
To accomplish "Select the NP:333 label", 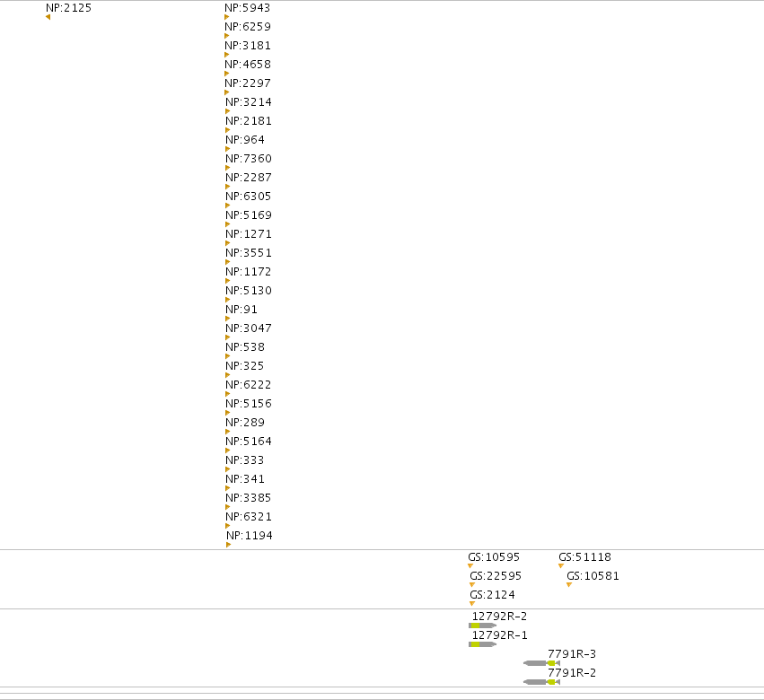I will pyautogui.click(x=244, y=460).
